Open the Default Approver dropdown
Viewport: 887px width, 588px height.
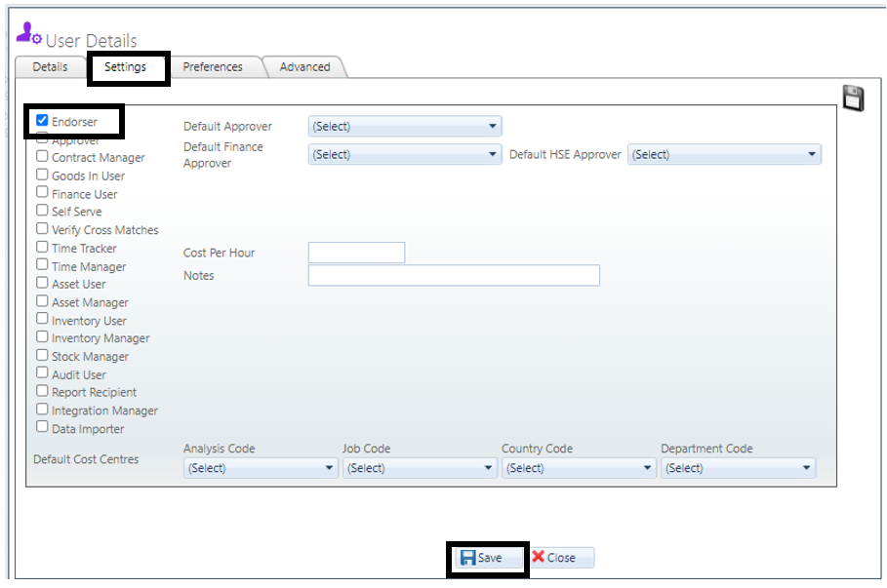(405, 126)
